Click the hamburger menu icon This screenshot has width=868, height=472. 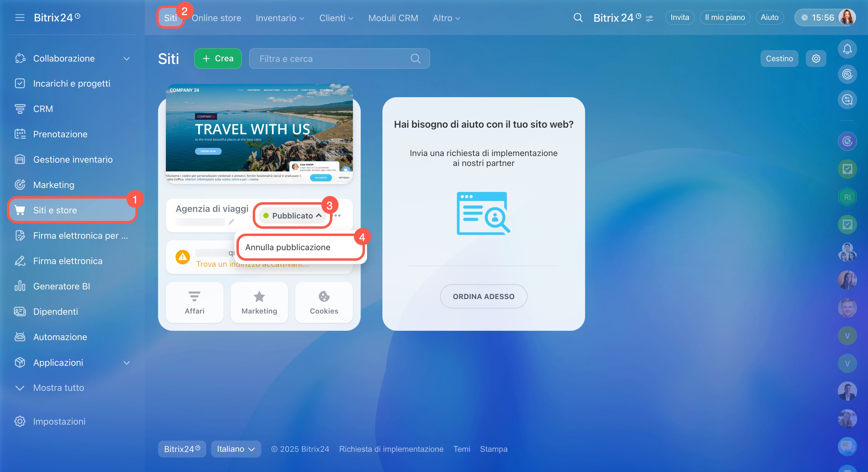point(20,18)
